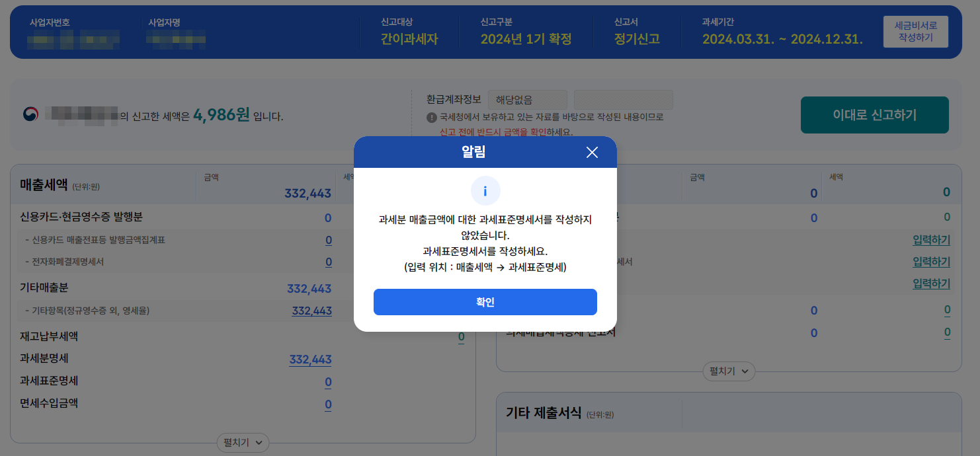
Task: Click the refund account number input field
Action: click(622, 100)
